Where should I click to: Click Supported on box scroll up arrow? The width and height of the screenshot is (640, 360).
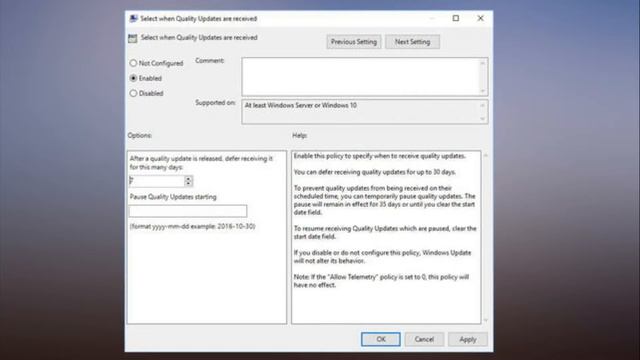pyautogui.click(x=483, y=105)
